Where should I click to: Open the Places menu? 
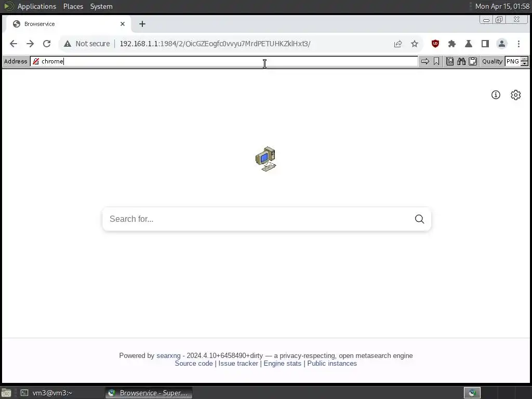pyautogui.click(x=73, y=6)
